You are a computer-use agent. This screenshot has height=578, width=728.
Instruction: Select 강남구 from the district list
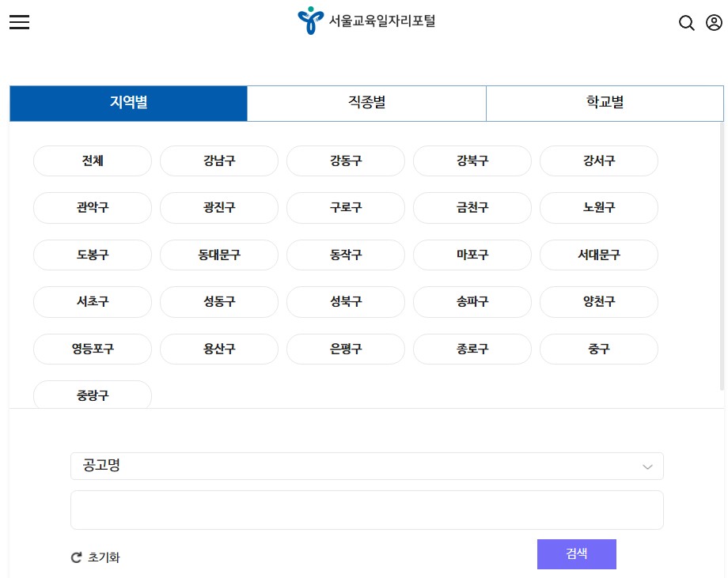(218, 161)
